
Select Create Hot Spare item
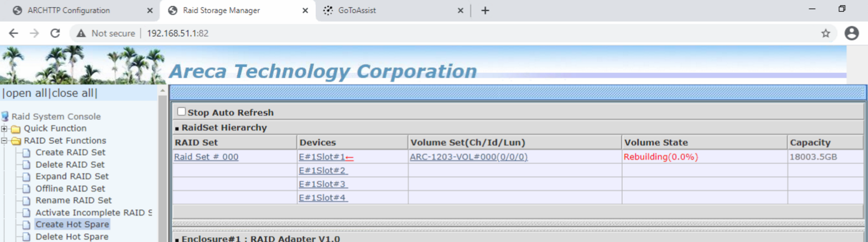coord(72,224)
